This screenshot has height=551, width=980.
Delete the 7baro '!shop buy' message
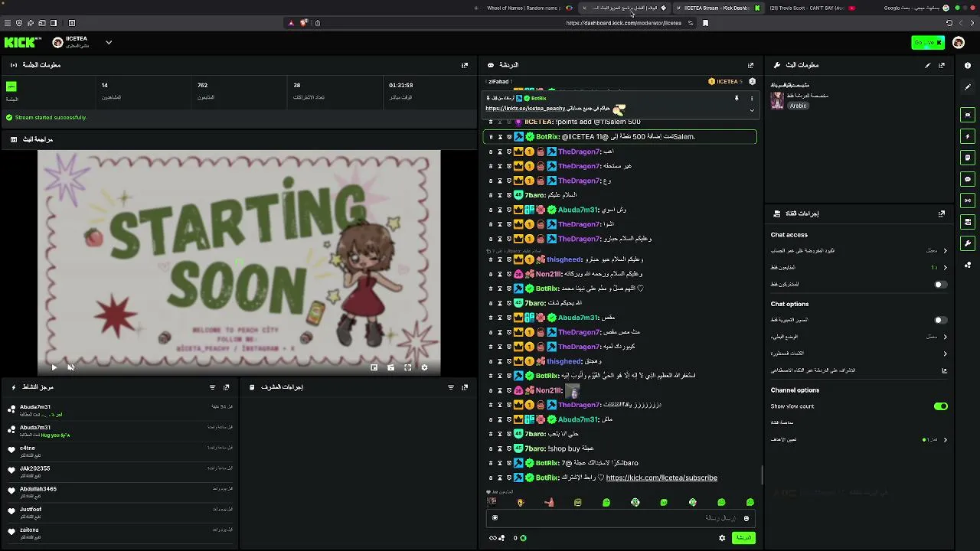tap(491, 448)
